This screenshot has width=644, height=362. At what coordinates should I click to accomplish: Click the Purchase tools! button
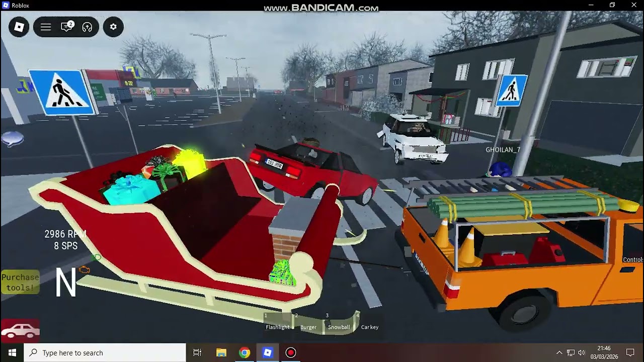pyautogui.click(x=20, y=283)
